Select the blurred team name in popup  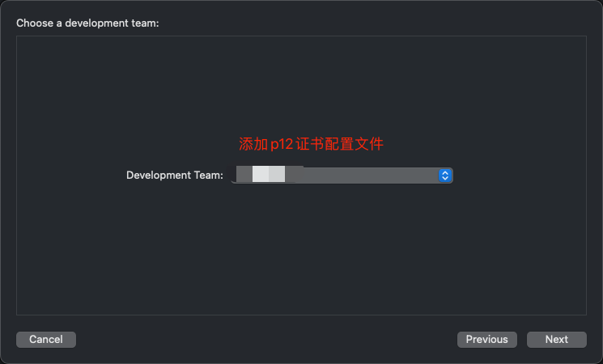(x=269, y=174)
